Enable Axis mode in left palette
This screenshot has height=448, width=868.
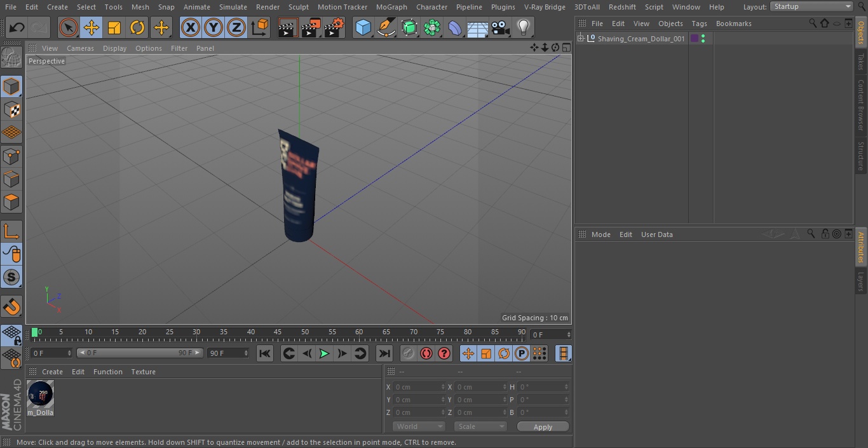(11, 231)
